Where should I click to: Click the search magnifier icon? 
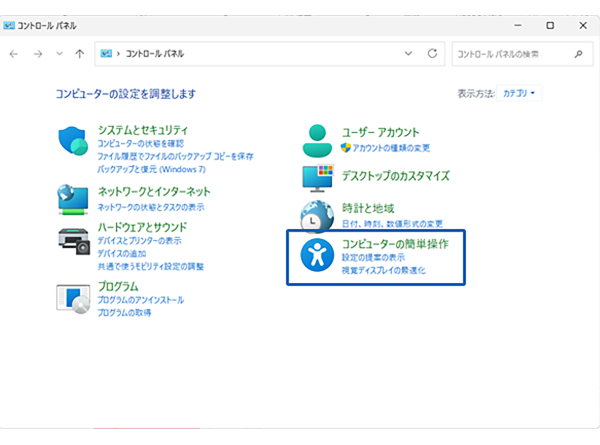(578, 54)
